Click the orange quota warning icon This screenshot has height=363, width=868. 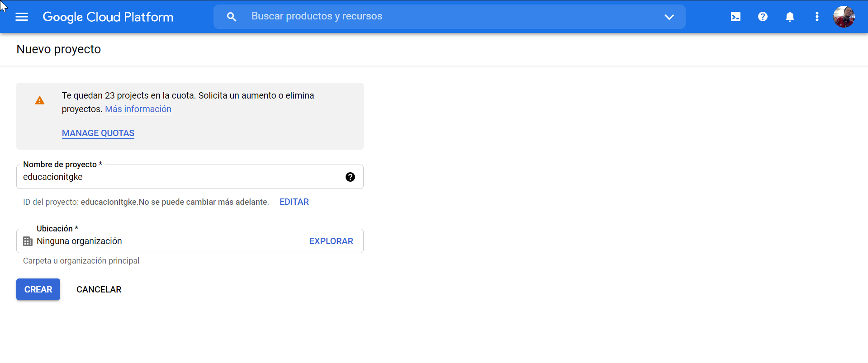(x=40, y=100)
